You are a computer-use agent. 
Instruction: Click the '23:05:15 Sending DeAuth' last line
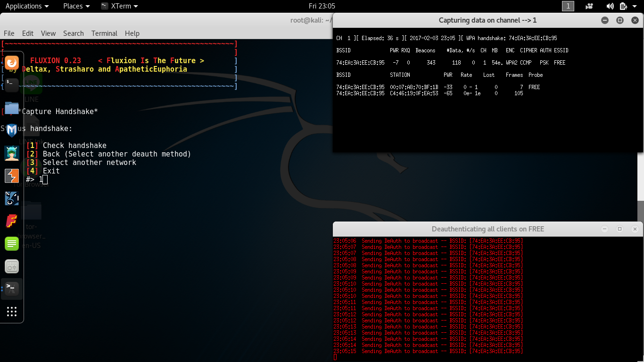coord(428,351)
